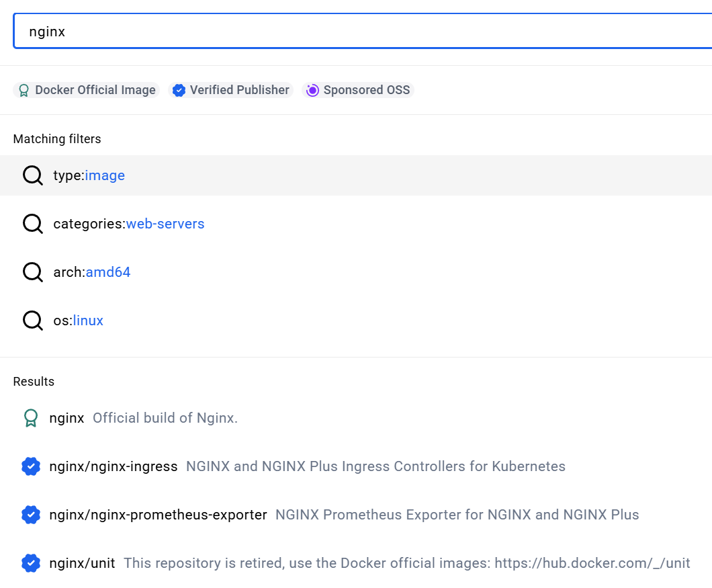
Task: Click the 'Official build of Nginx.' description
Action: [x=165, y=418]
